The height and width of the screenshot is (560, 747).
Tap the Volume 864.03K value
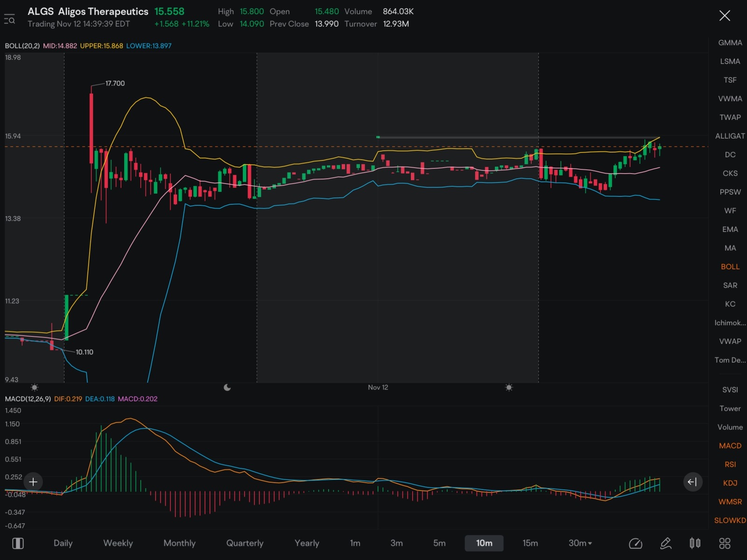point(398,12)
